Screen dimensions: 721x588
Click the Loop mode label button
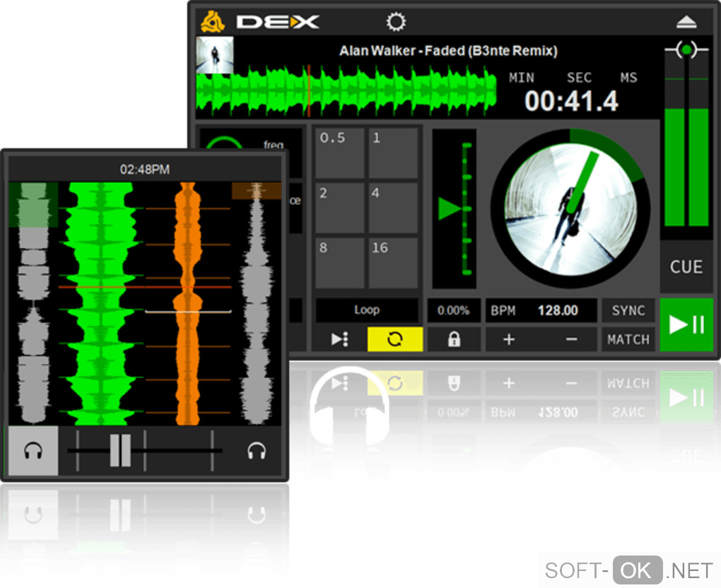click(x=367, y=310)
